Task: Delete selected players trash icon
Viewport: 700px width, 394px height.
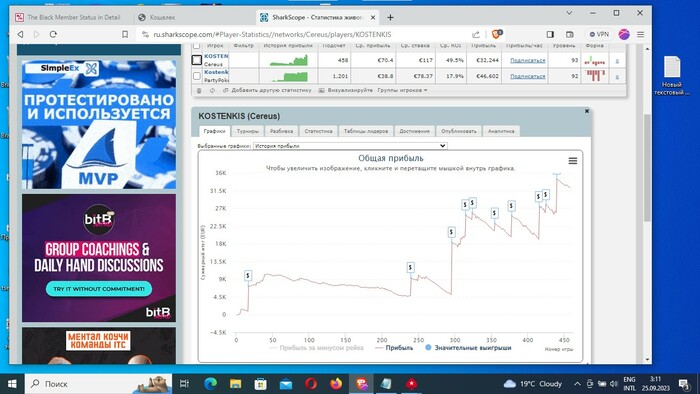Action: 199,90
